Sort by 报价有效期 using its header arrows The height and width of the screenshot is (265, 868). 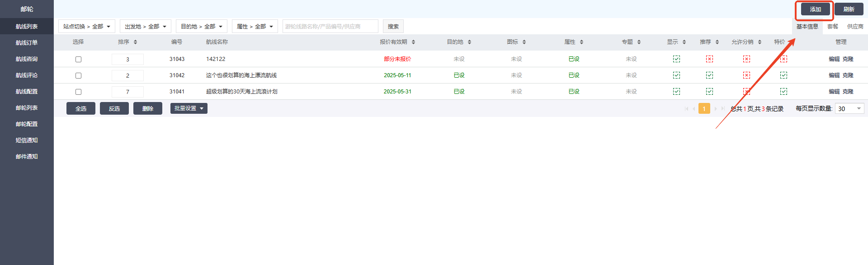click(x=413, y=42)
